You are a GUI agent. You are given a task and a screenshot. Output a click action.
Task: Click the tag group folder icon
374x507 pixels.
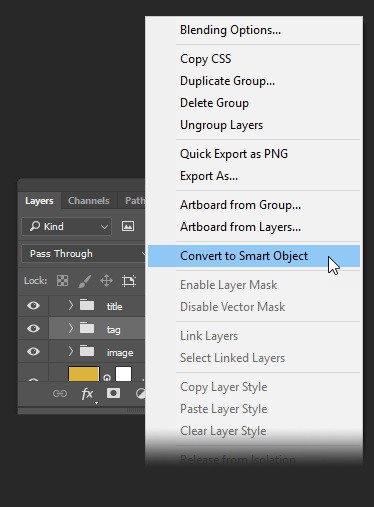87,328
